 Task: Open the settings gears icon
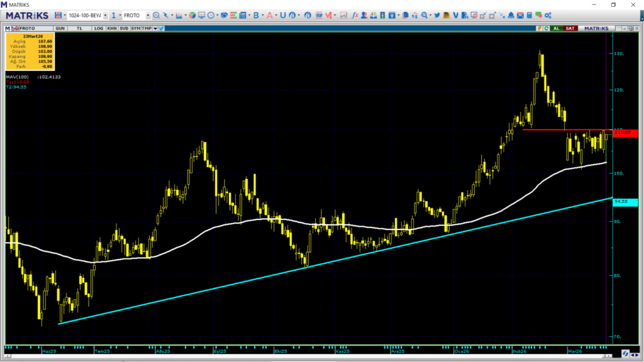[x=548, y=15]
